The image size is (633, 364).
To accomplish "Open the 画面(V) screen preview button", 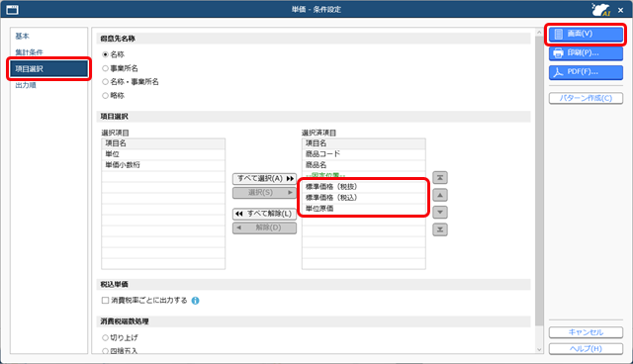I will [586, 34].
